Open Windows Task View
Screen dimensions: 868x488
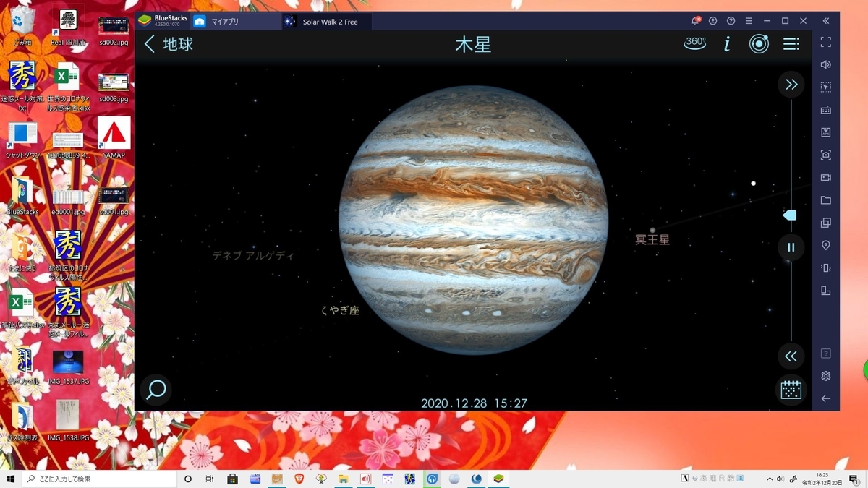tap(210, 479)
